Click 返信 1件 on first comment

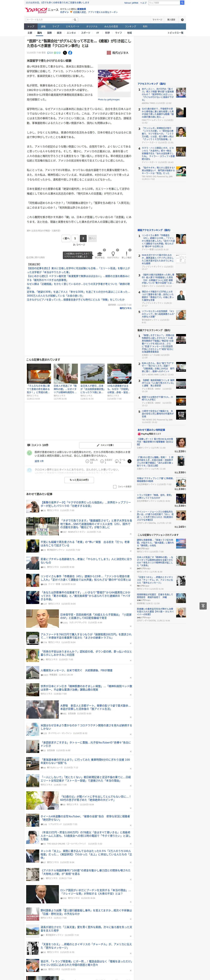coord(39,461)
